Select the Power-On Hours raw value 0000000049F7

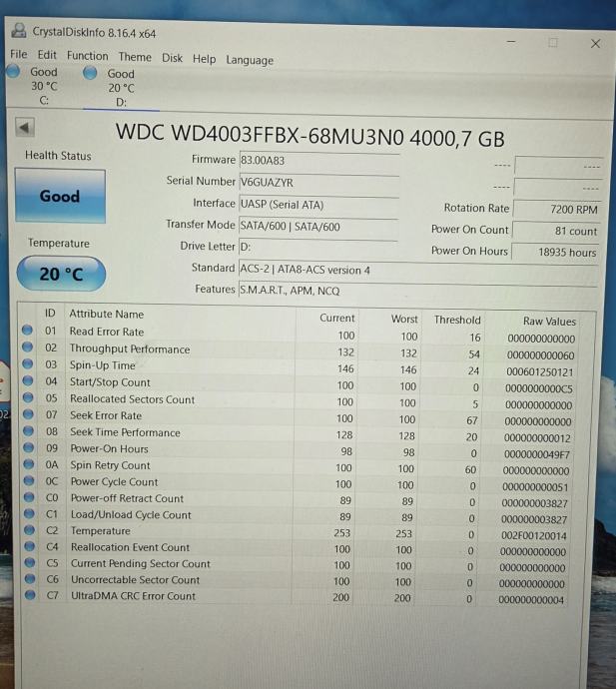pyautogui.click(x=537, y=454)
